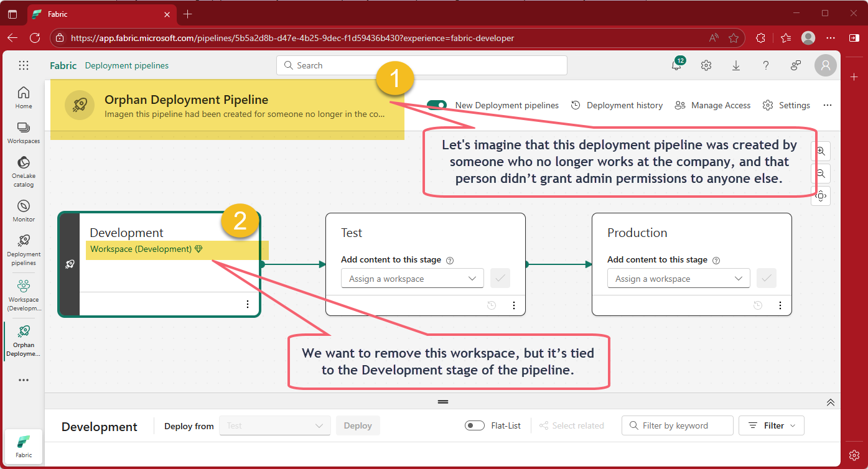Click the panel splitter handle
The image size is (868, 469).
(x=443, y=402)
